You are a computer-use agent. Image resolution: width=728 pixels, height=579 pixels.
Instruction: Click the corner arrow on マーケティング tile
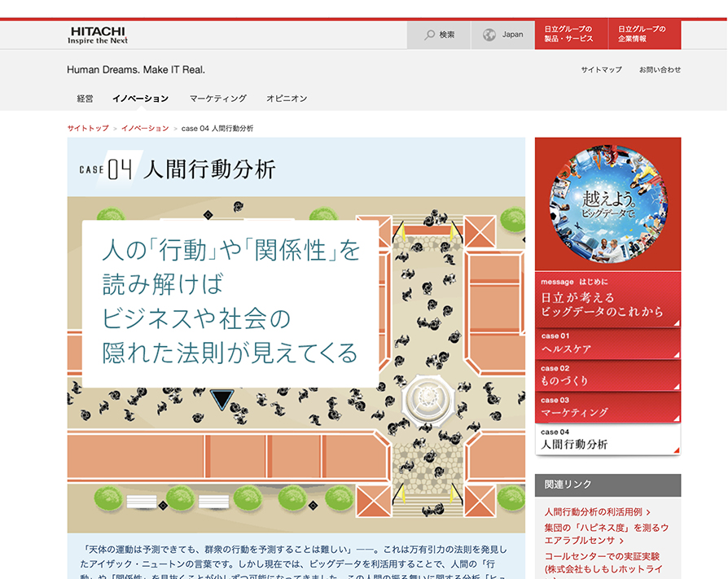(676, 418)
